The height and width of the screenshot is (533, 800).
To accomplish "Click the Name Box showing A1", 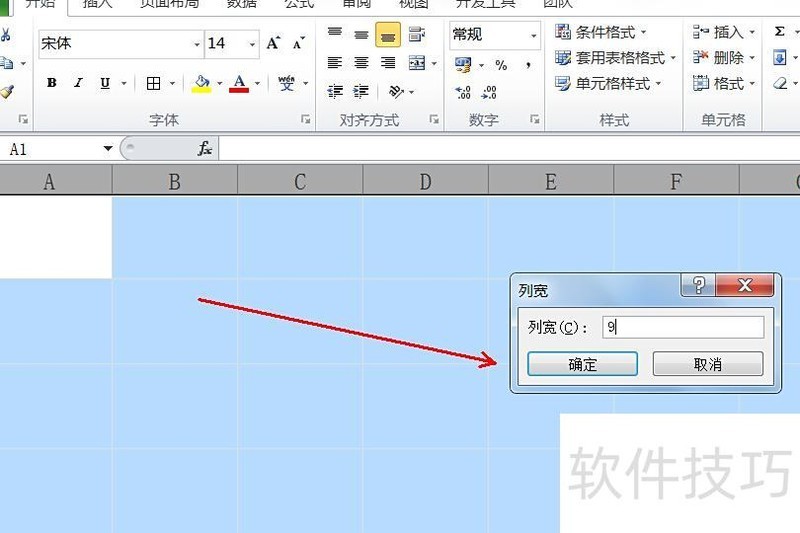I will pos(51,149).
